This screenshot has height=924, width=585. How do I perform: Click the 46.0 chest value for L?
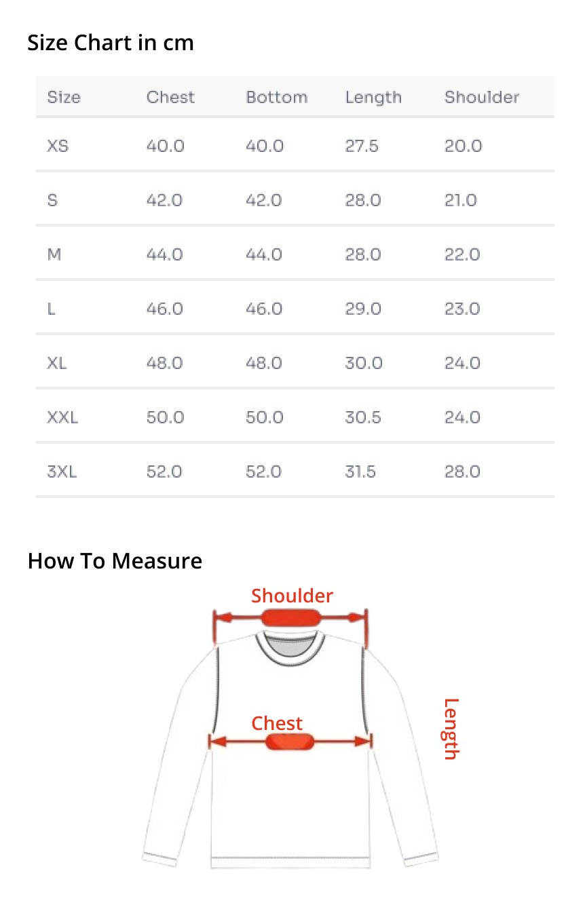(x=165, y=309)
